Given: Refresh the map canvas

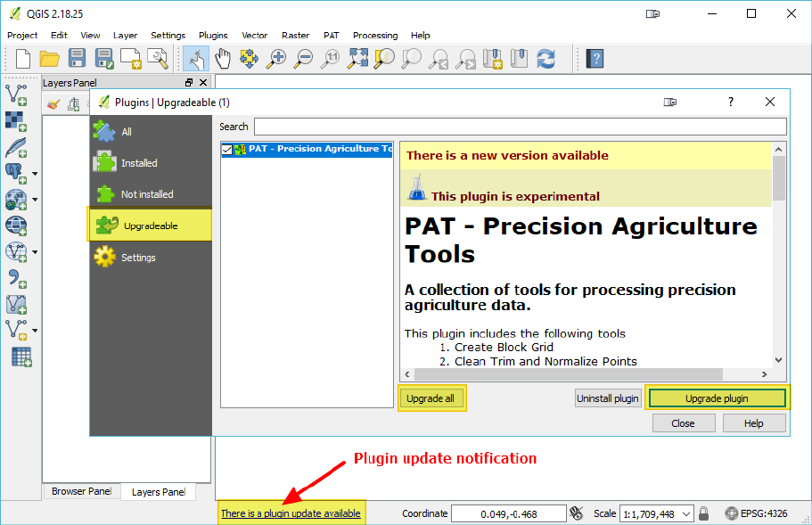Looking at the screenshot, I should click(545, 59).
